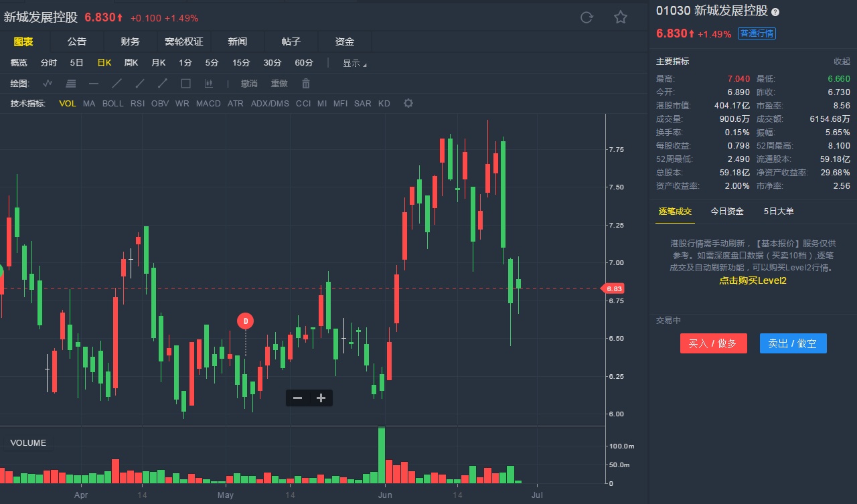
Task: Refresh the stock quote data
Action: tap(587, 17)
